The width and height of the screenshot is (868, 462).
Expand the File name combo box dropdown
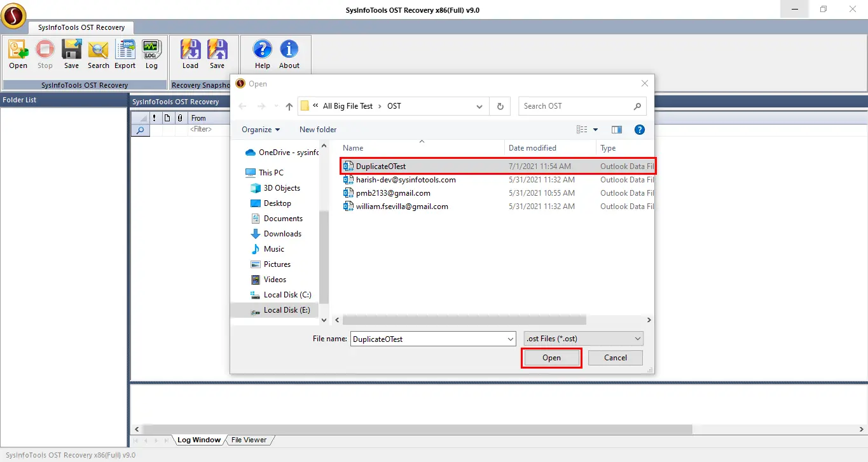510,339
